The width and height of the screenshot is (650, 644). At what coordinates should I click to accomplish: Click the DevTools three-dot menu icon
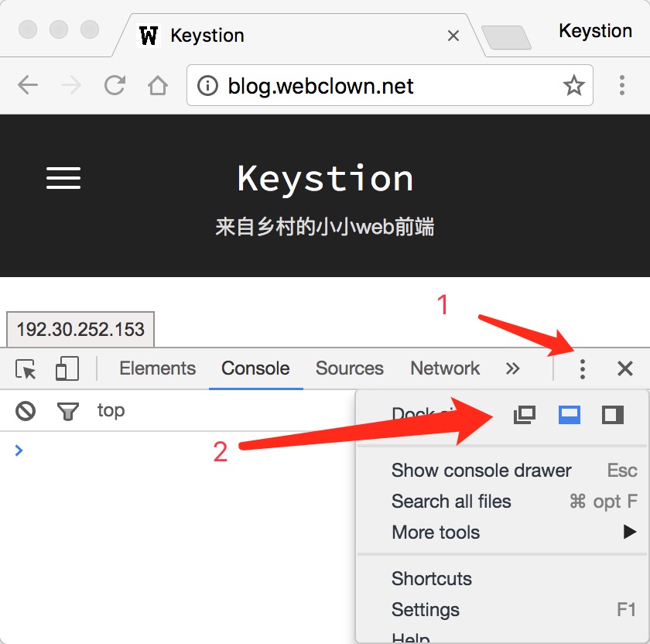point(583,368)
